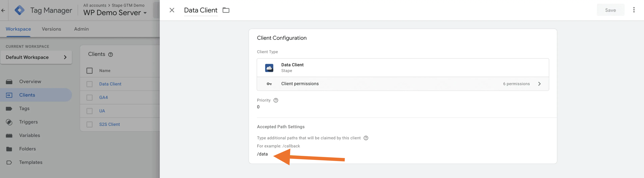Check the Data Client row checkbox
This screenshot has height=178, width=644.
tap(89, 84)
